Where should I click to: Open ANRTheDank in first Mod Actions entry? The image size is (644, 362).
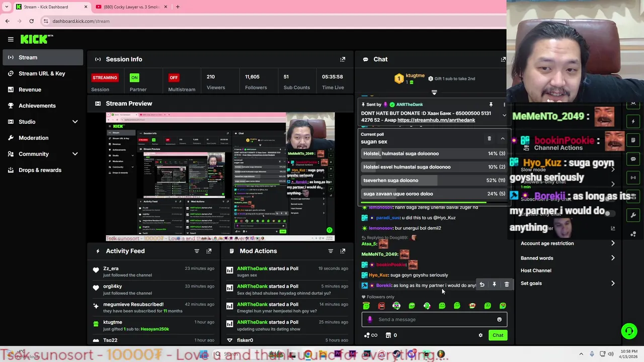[x=253, y=268]
